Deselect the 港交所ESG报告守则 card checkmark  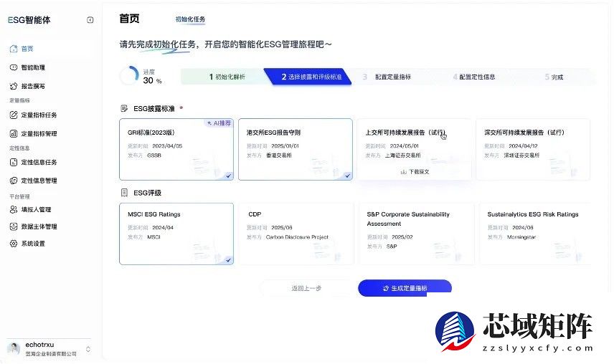(347, 176)
